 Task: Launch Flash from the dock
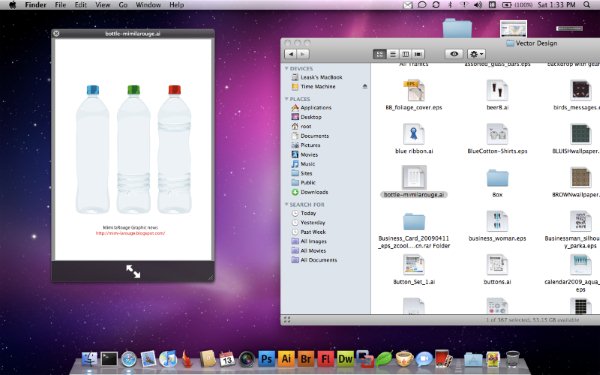tap(326, 359)
